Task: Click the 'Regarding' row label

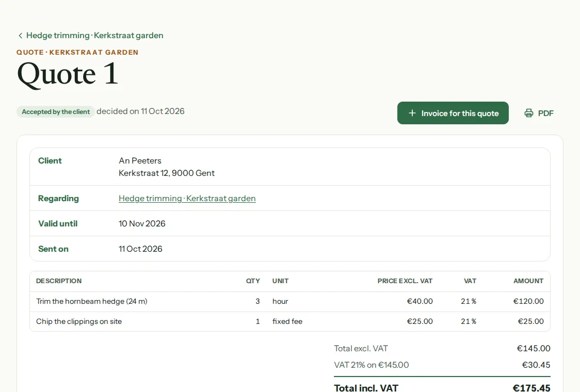Action: 58,199
